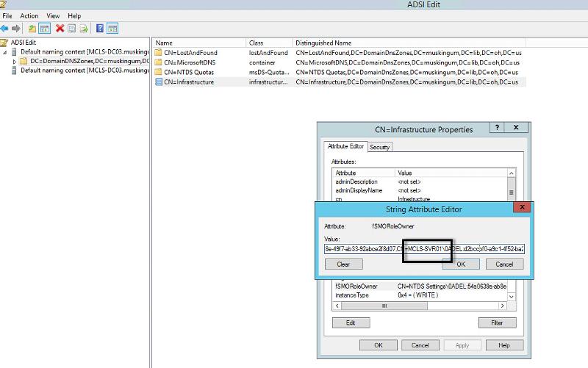Click Cancel at bottom of Infrastructure Properties
Image resolution: width=588 pixels, height=368 pixels.
(x=420, y=345)
